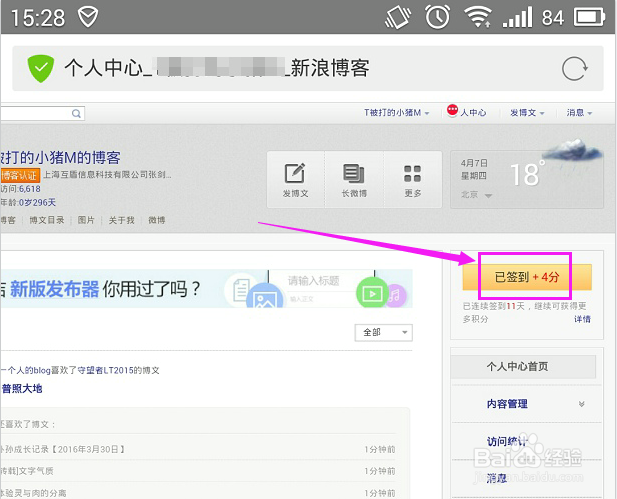Click the image picture icon in banner

click(264, 298)
